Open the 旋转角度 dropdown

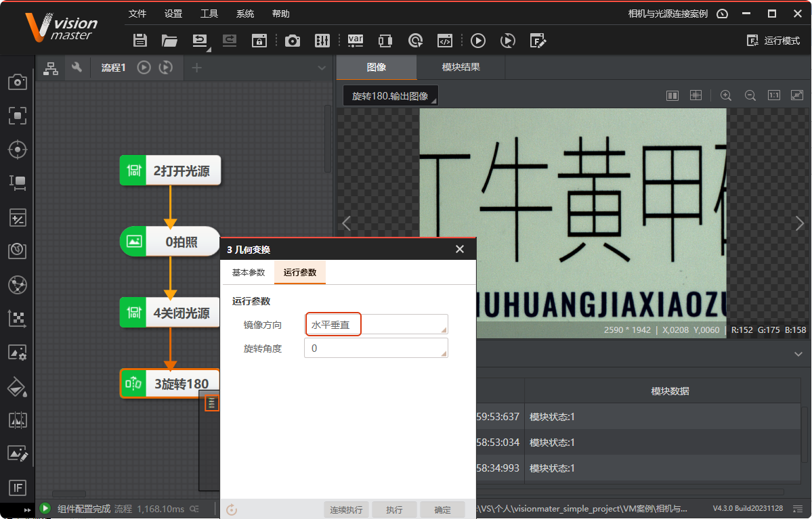click(x=376, y=348)
